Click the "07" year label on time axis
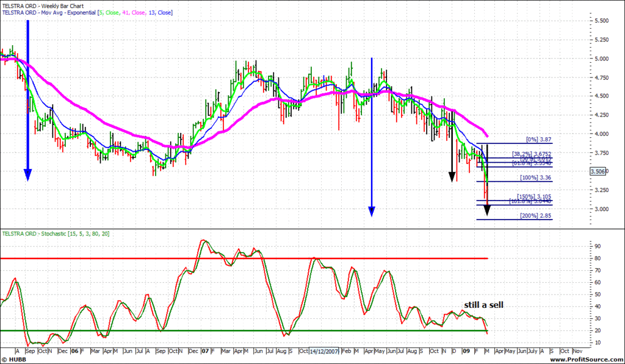Viewport: 625px width, 364px height. (205, 351)
